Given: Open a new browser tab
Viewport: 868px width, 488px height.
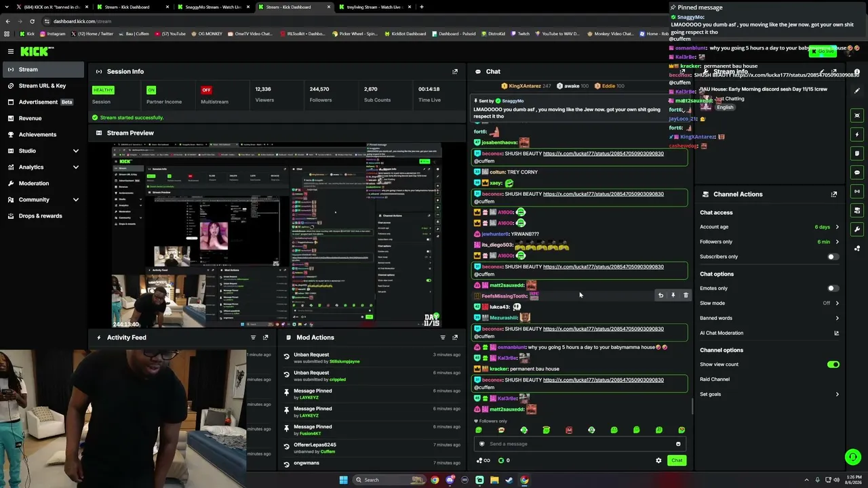Looking at the screenshot, I should tap(422, 7).
